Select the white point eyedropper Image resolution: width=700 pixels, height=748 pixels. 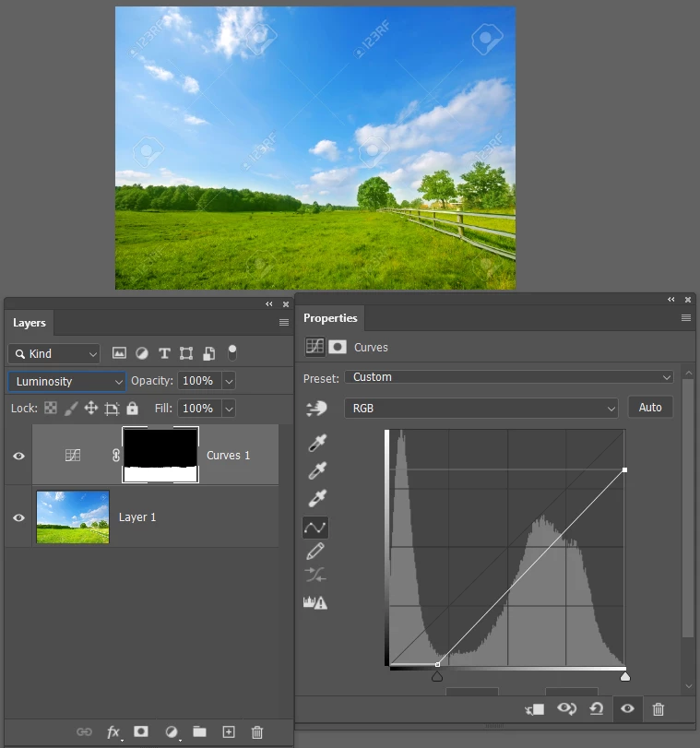[x=317, y=498]
